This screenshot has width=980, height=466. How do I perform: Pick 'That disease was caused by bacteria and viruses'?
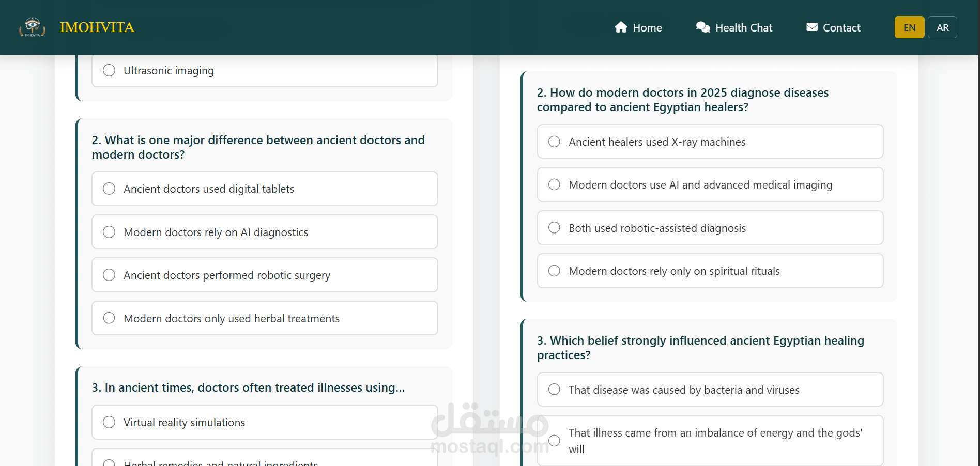[x=554, y=390]
